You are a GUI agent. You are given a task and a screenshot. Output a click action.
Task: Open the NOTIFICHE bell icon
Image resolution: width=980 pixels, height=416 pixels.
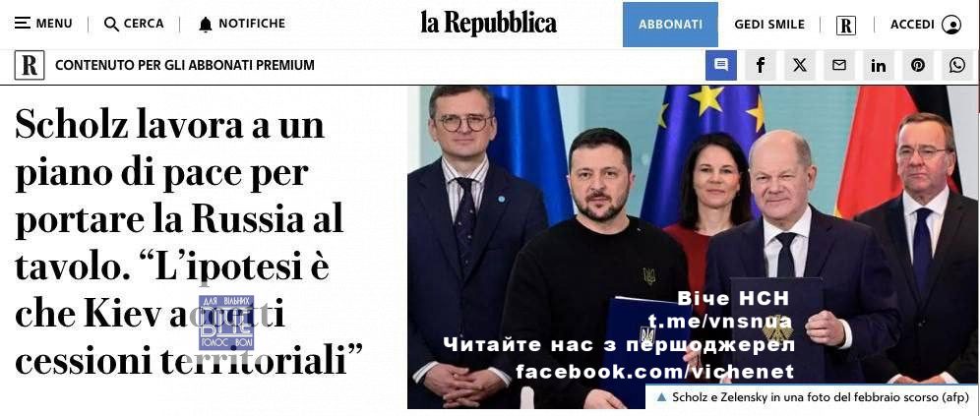tap(205, 25)
